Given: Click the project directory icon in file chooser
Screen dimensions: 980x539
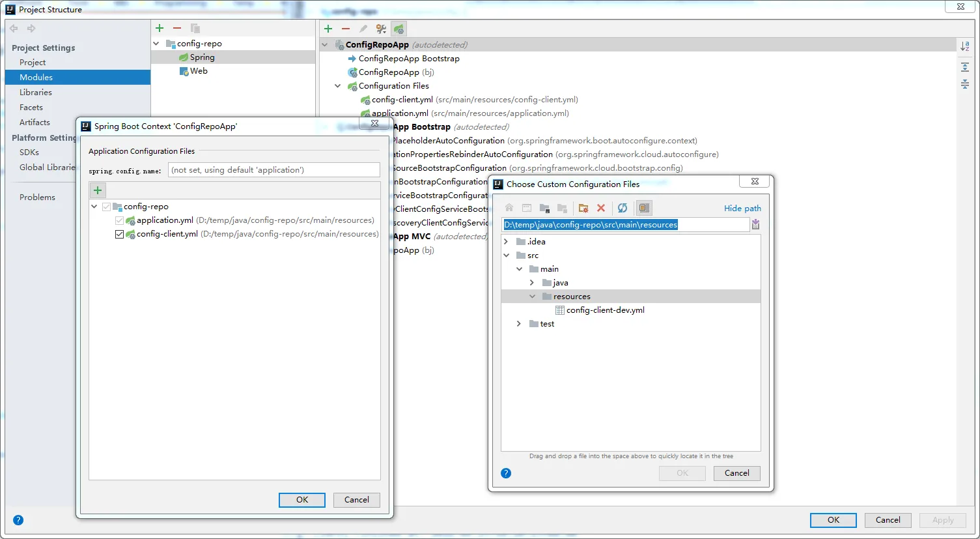Looking at the screenshot, I should click(544, 208).
